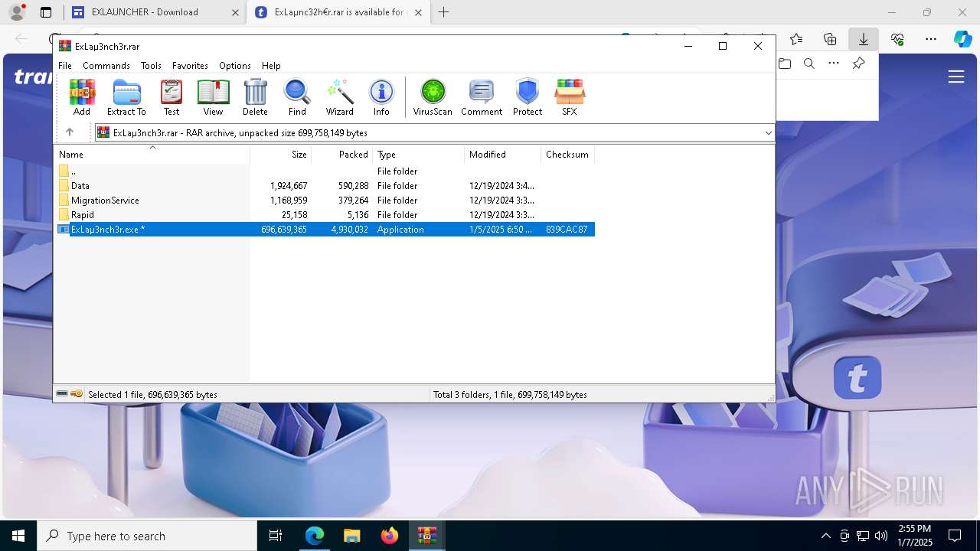
Task: Select the ExLaµ3nch3r.exe file
Action: (x=325, y=230)
